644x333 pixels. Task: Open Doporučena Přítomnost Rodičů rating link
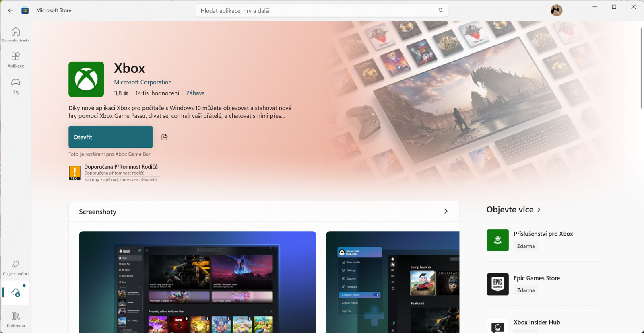(121, 166)
